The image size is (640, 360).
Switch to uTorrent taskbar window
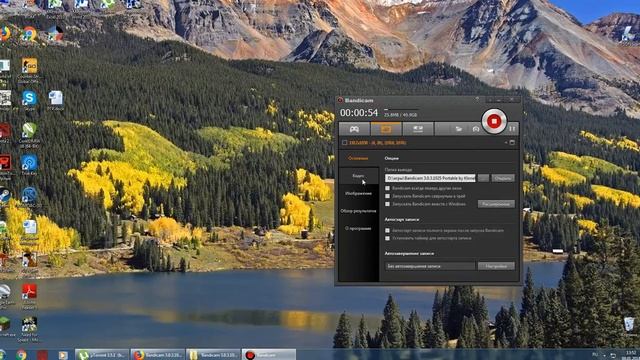(102, 355)
